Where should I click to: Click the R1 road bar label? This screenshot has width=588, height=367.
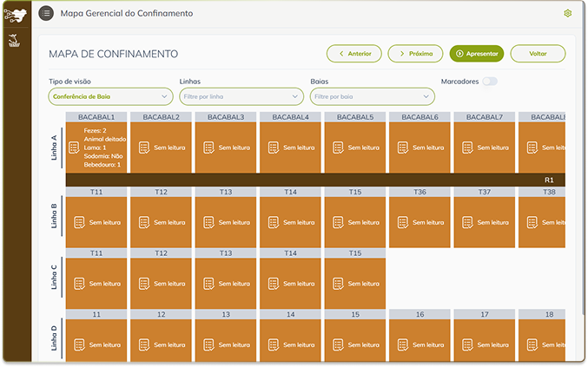(x=549, y=180)
